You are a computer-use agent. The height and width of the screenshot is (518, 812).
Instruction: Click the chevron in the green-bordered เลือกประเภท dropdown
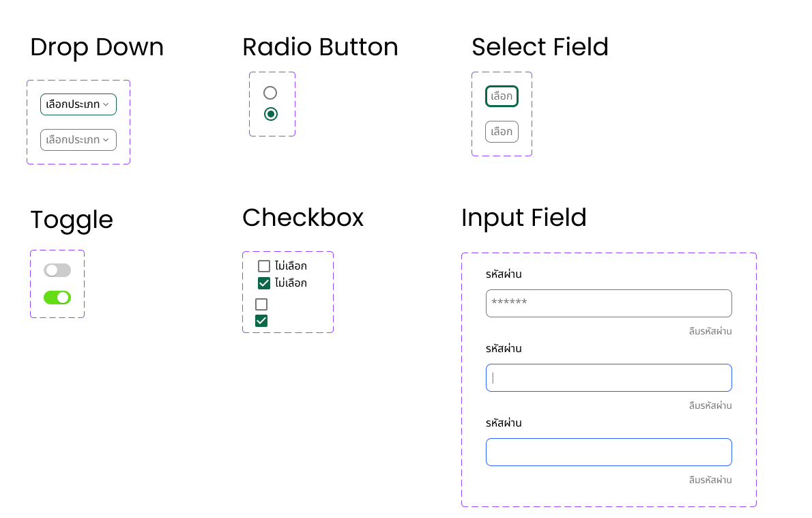(106, 104)
